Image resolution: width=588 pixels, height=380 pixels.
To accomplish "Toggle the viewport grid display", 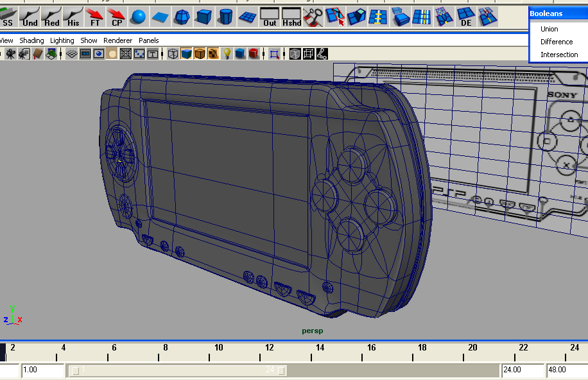I will 72,54.
